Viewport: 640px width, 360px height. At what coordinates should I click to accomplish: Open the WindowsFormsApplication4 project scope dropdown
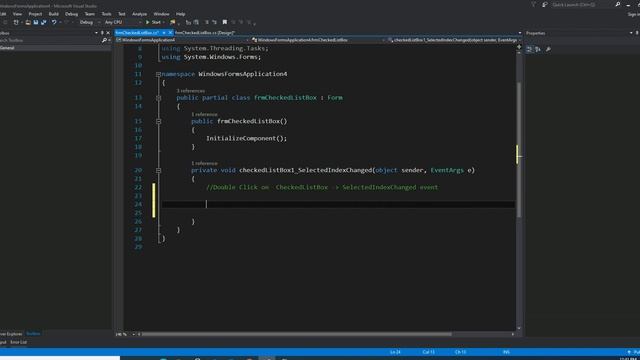[x=182, y=40]
